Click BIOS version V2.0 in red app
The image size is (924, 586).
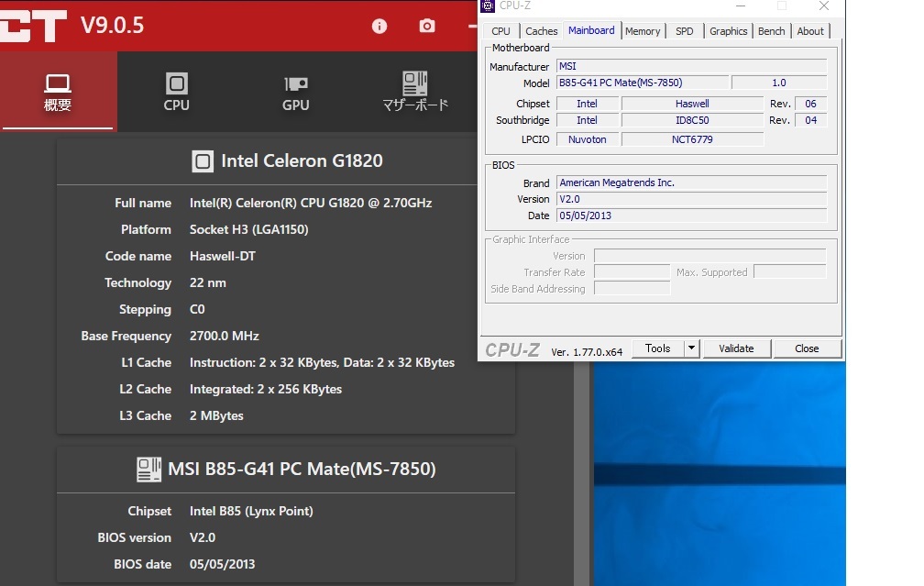tap(202, 537)
